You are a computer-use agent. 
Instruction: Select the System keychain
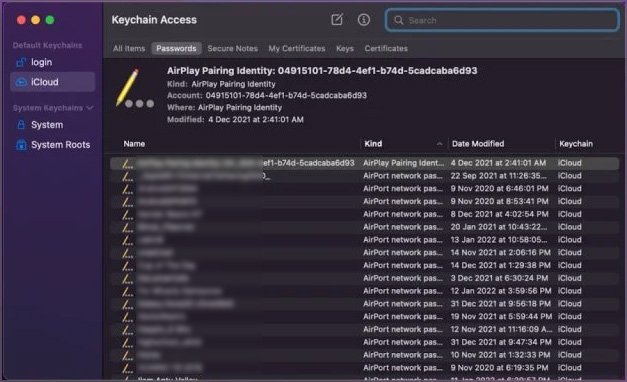click(53, 125)
